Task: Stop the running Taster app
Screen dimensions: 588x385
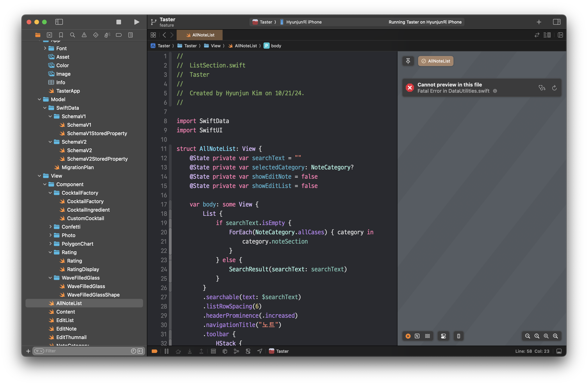Action: click(x=119, y=22)
